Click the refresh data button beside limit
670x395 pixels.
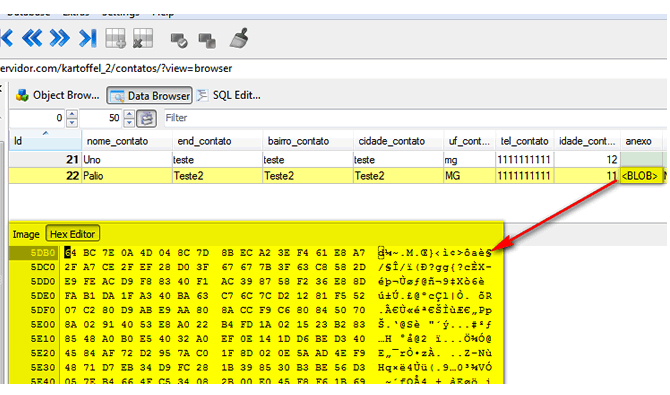tap(147, 118)
